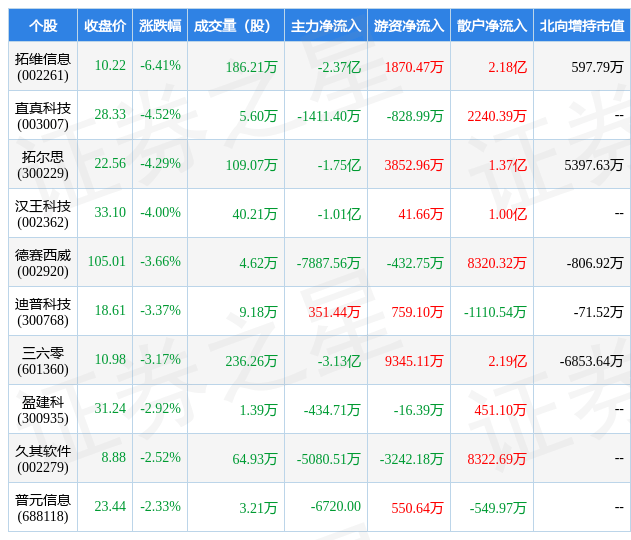This screenshot has width=631, height=540.
Task: Click closing price 23.44
Action: (110, 506)
